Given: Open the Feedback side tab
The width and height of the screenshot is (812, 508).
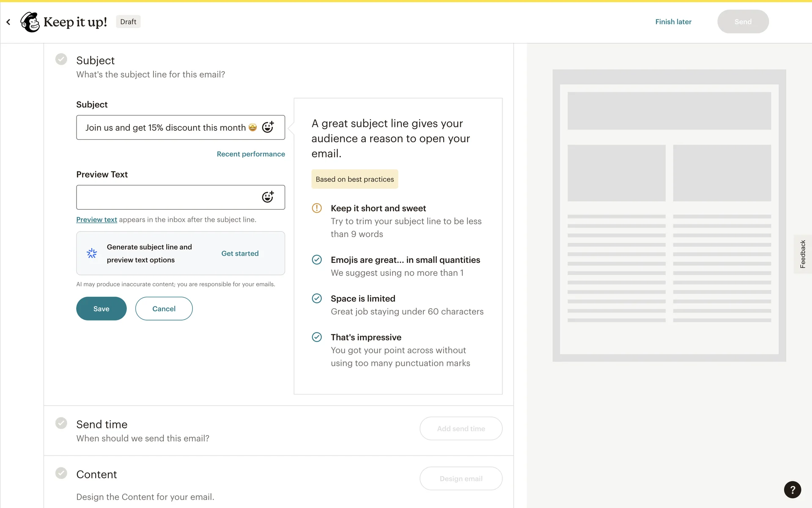Looking at the screenshot, I should tap(802, 254).
